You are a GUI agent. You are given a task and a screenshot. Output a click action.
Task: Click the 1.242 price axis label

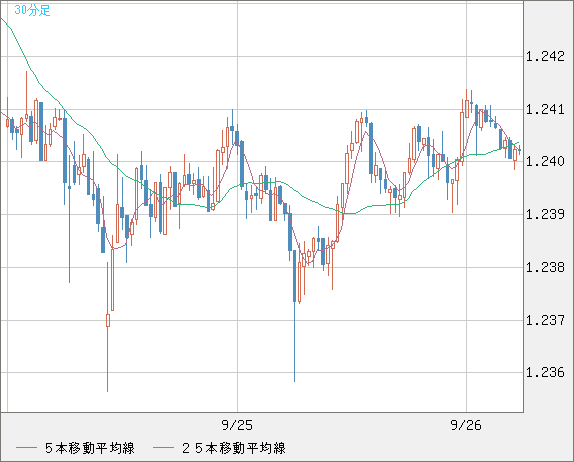pos(545,56)
